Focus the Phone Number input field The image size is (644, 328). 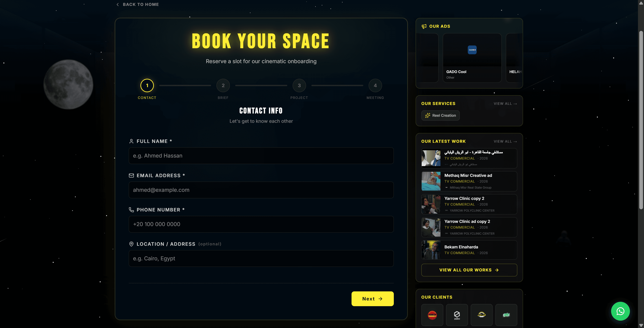click(x=261, y=224)
